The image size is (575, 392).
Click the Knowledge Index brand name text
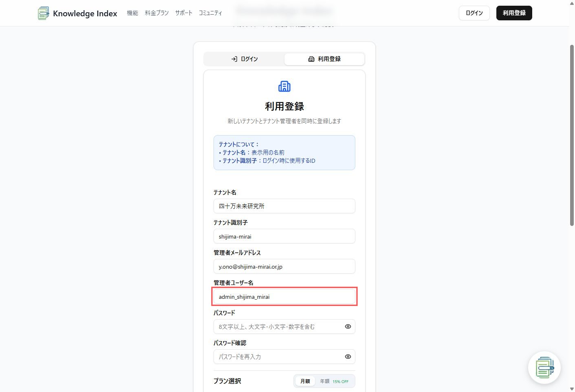click(85, 13)
